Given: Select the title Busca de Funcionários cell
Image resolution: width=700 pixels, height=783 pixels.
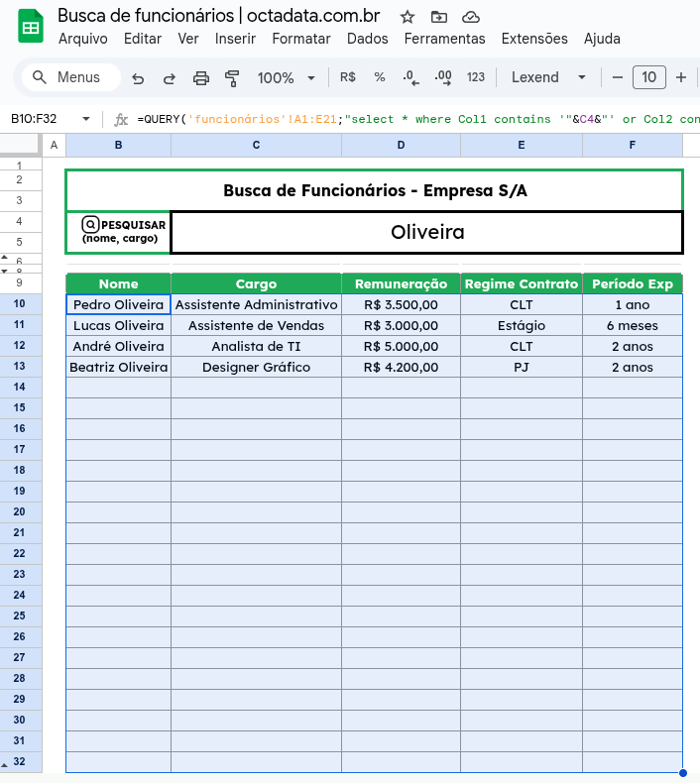Looking at the screenshot, I should click(375, 190).
